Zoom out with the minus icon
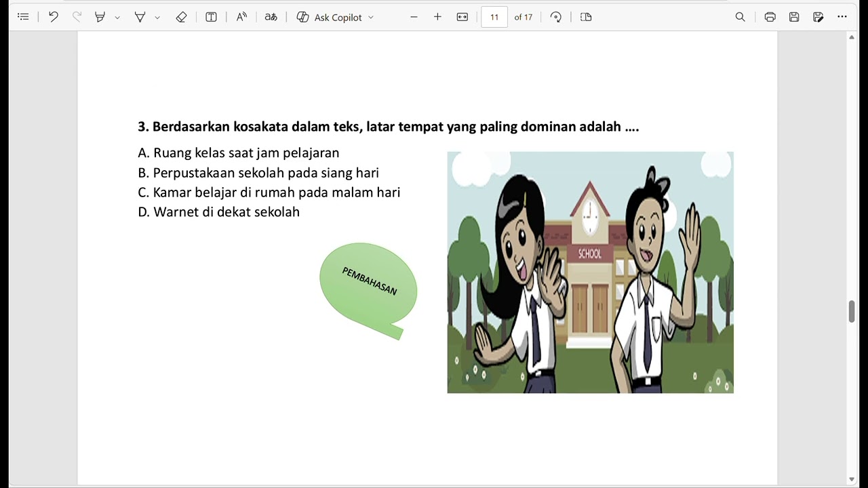 pos(414,17)
